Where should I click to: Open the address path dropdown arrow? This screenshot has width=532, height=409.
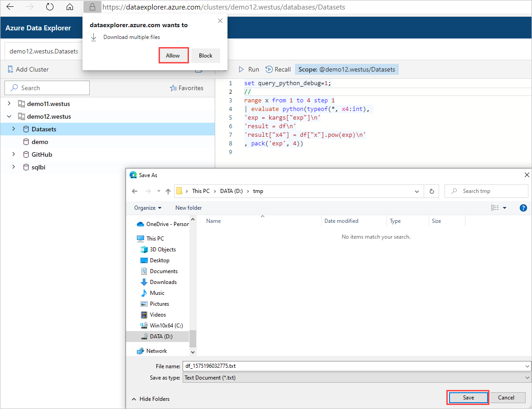point(416,191)
